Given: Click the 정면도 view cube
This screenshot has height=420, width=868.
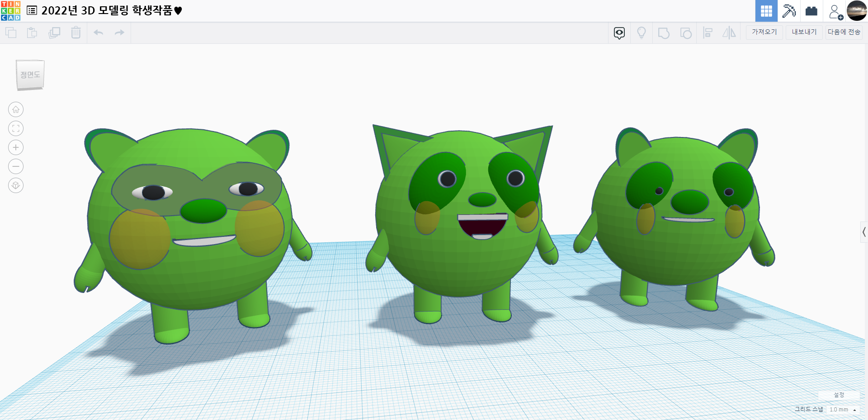Looking at the screenshot, I should (x=30, y=75).
